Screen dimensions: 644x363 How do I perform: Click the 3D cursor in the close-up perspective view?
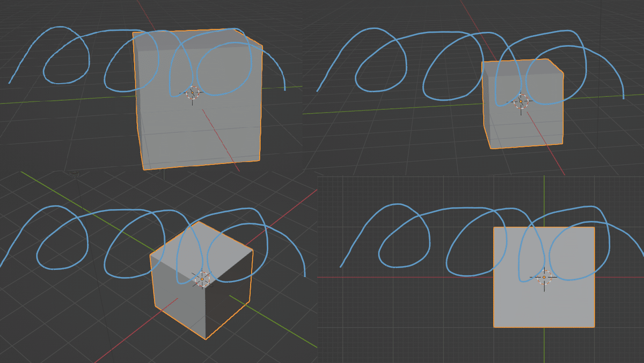click(193, 93)
